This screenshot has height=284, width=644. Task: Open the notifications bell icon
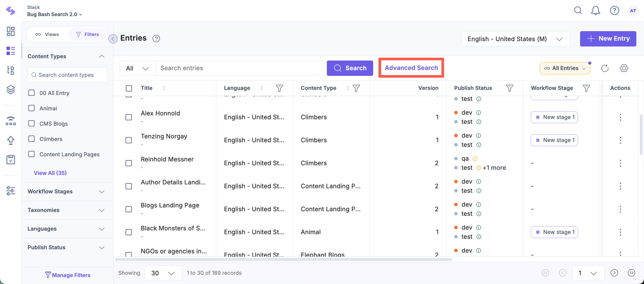pos(596,11)
